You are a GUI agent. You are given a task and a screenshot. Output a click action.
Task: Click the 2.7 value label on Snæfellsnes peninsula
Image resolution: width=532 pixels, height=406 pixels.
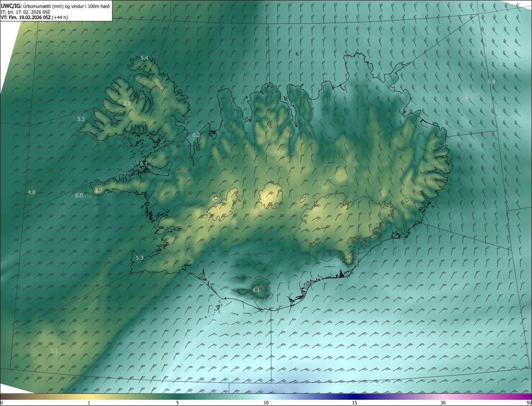point(98,191)
